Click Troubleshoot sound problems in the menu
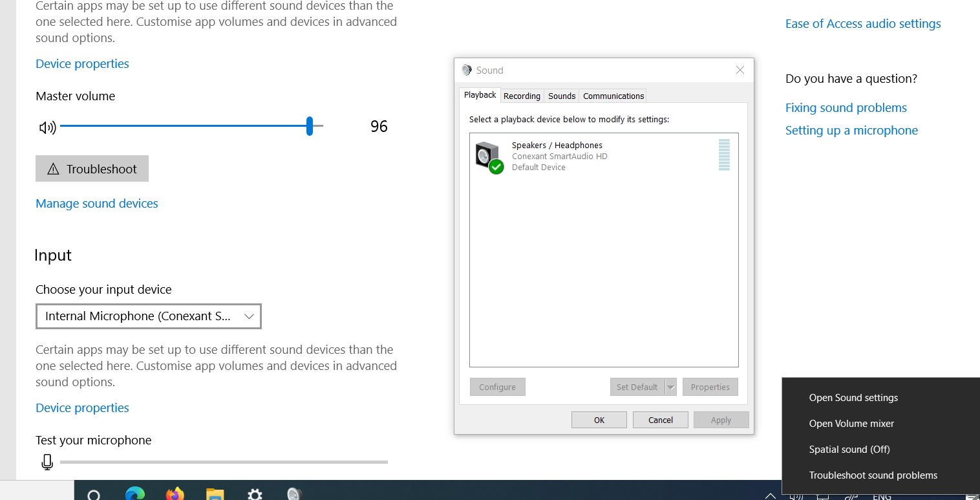 873,475
